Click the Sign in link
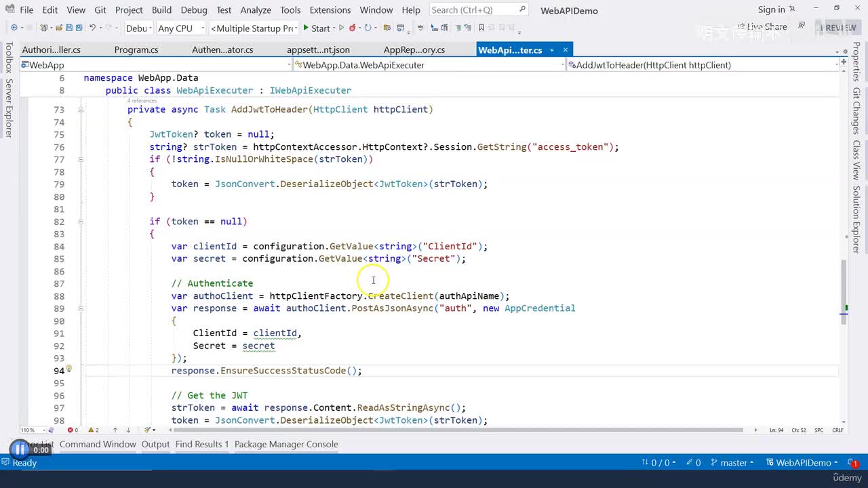This screenshot has width=868, height=488. coord(772,9)
